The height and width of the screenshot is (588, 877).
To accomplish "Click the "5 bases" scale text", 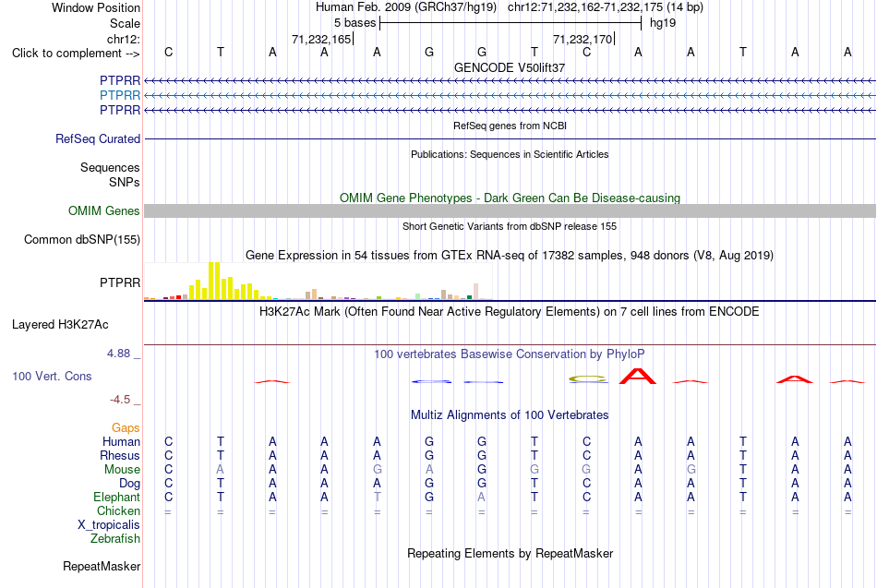I will coord(355,23).
